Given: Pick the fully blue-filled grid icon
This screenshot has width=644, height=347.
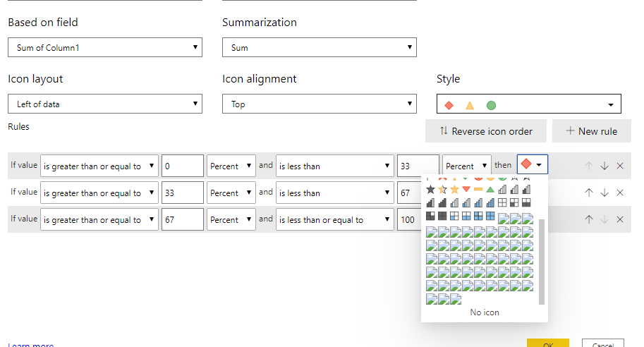Looking at the screenshot, I should click(x=490, y=216).
